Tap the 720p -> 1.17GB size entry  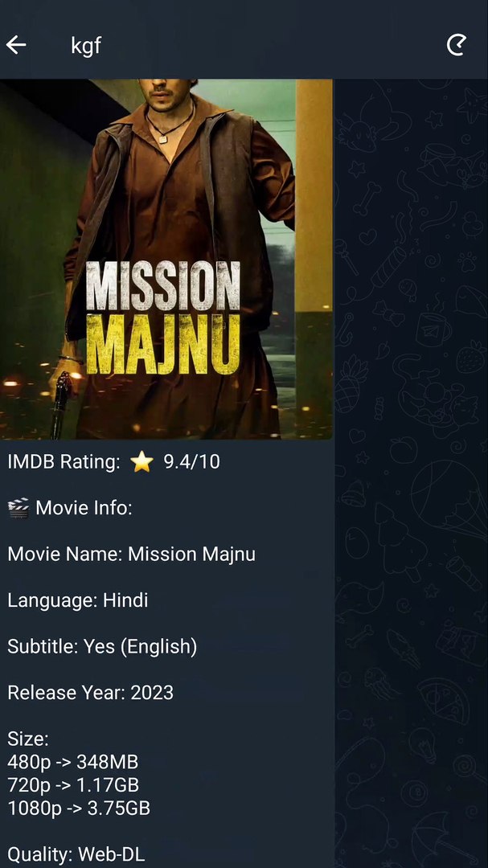point(73,785)
